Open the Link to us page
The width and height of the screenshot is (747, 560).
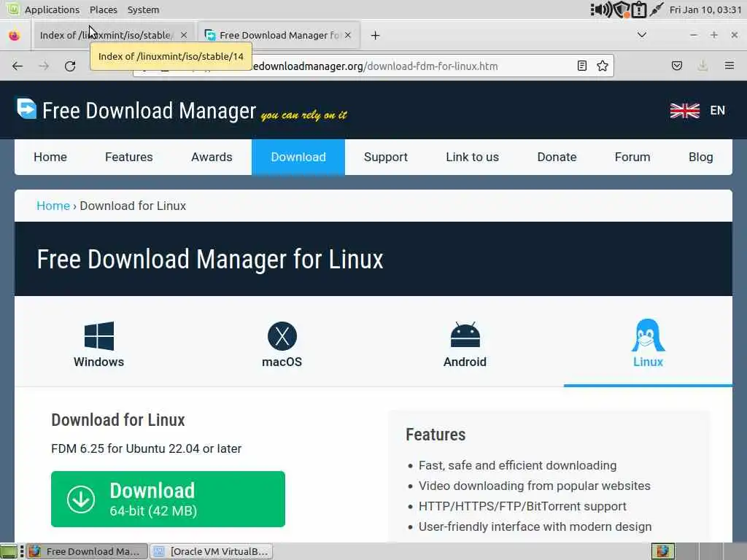point(472,157)
